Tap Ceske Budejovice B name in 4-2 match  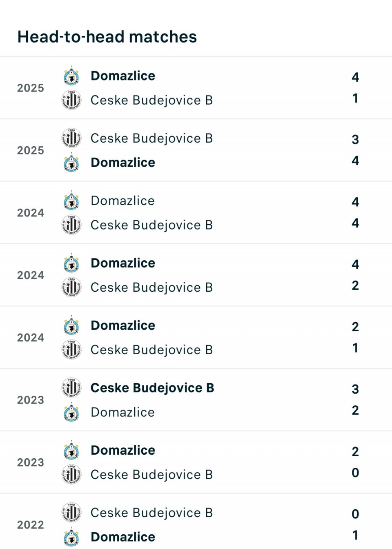click(151, 288)
